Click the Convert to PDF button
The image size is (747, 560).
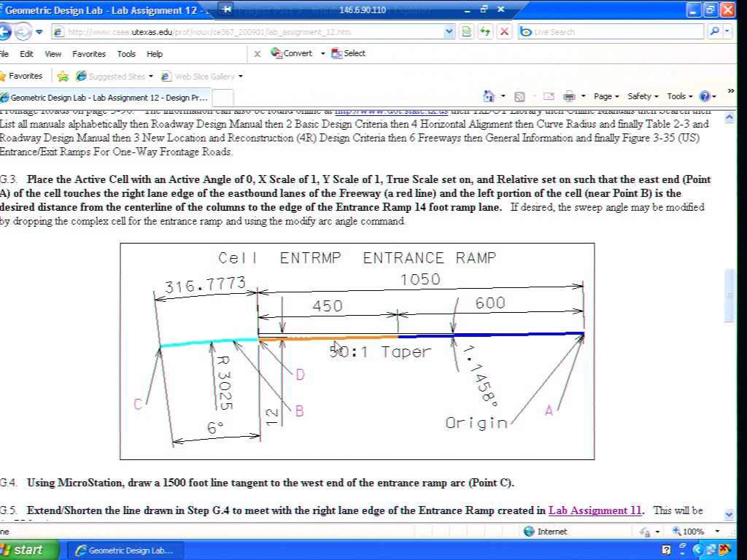click(292, 53)
